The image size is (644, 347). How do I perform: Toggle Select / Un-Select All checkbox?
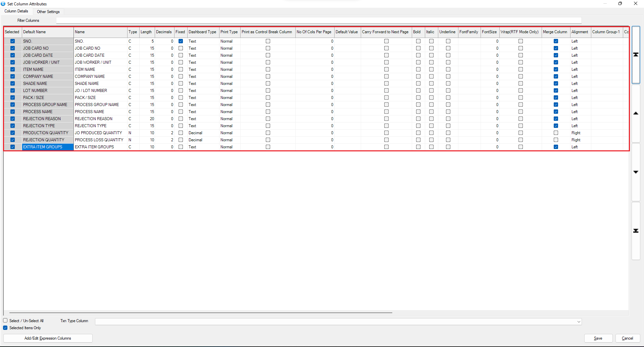[x=5, y=320]
